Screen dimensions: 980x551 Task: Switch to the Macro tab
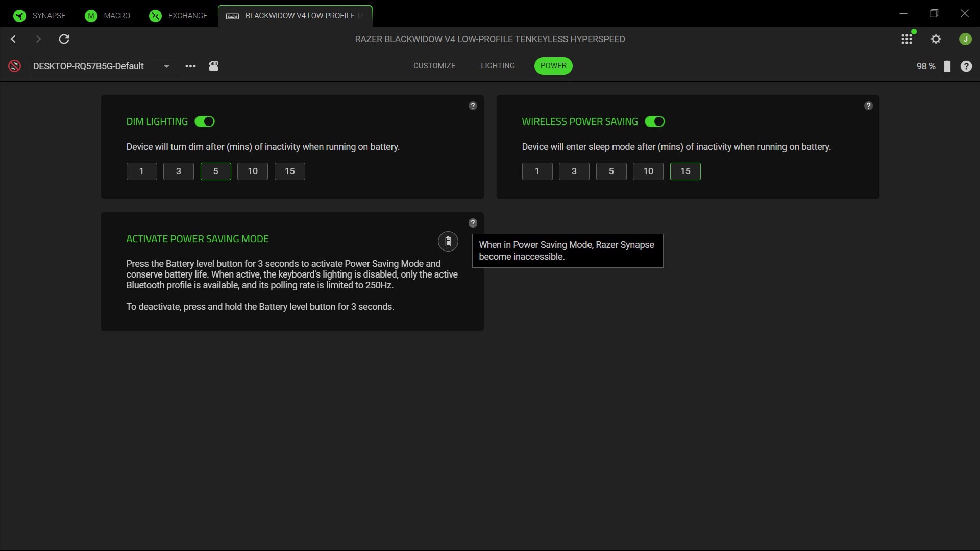pyautogui.click(x=108, y=16)
